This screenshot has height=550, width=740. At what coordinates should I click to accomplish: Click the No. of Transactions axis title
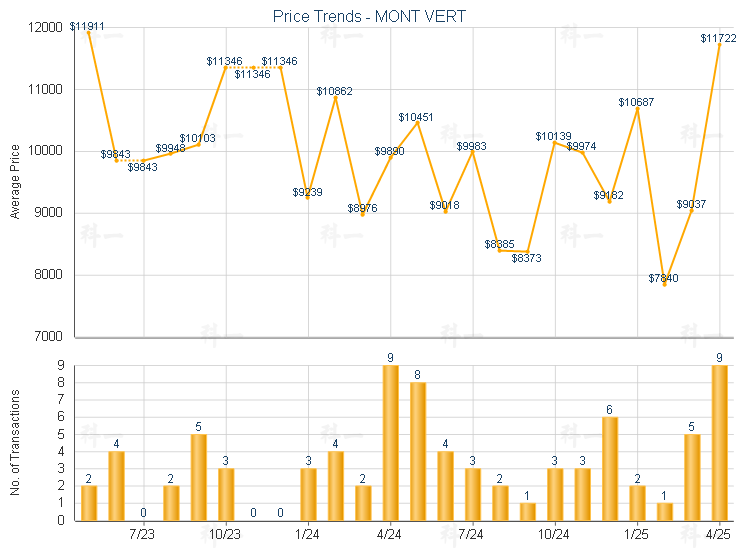tap(15, 442)
